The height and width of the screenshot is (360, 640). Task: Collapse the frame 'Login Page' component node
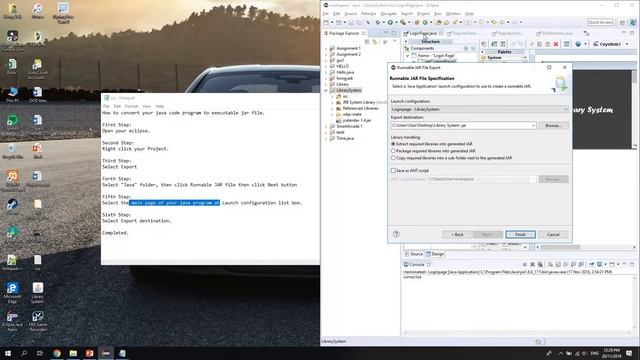(x=407, y=56)
